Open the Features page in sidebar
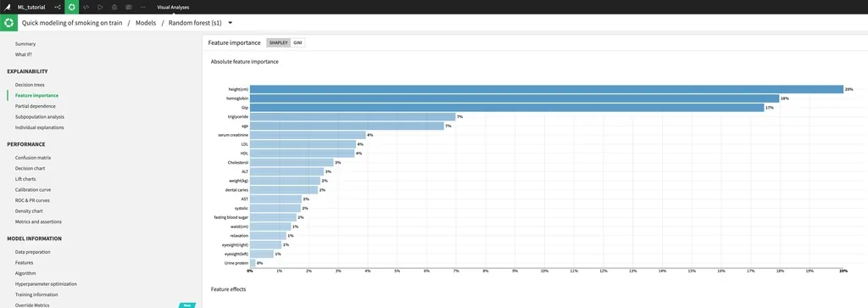 pyautogui.click(x=24, y=262)
